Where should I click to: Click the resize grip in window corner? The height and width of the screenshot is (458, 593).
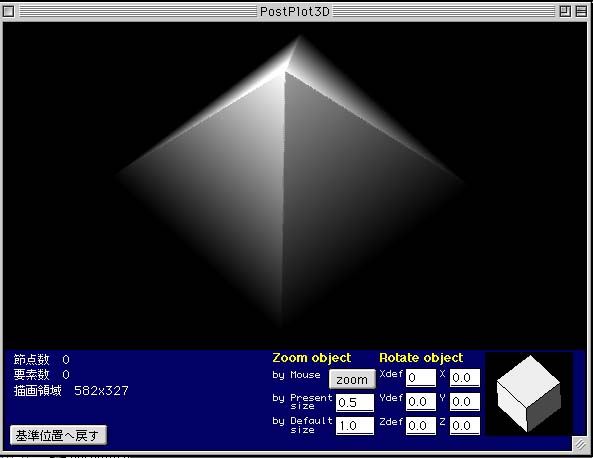tap(580, 444)
